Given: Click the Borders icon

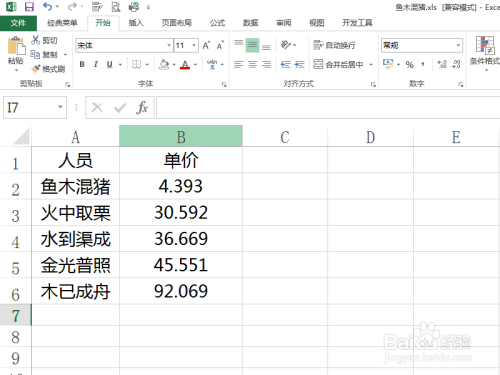Looking at the screenshot, I should point(136,64).
